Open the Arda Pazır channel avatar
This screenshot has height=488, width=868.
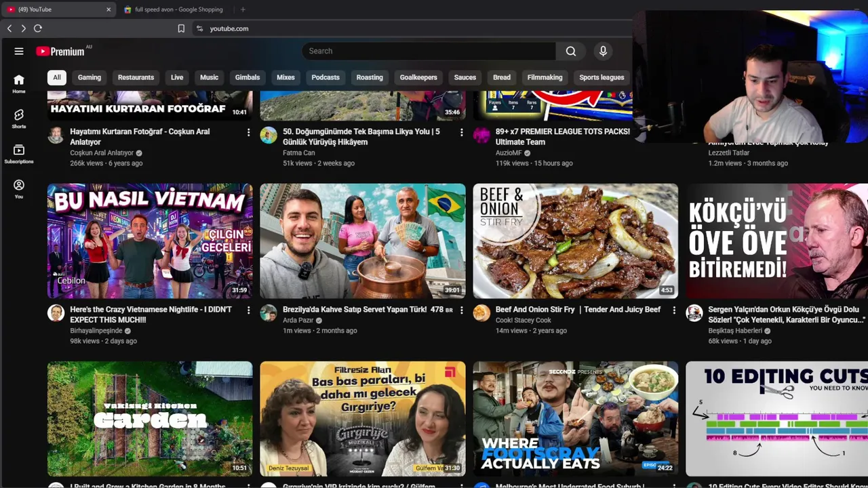[269, 312]
